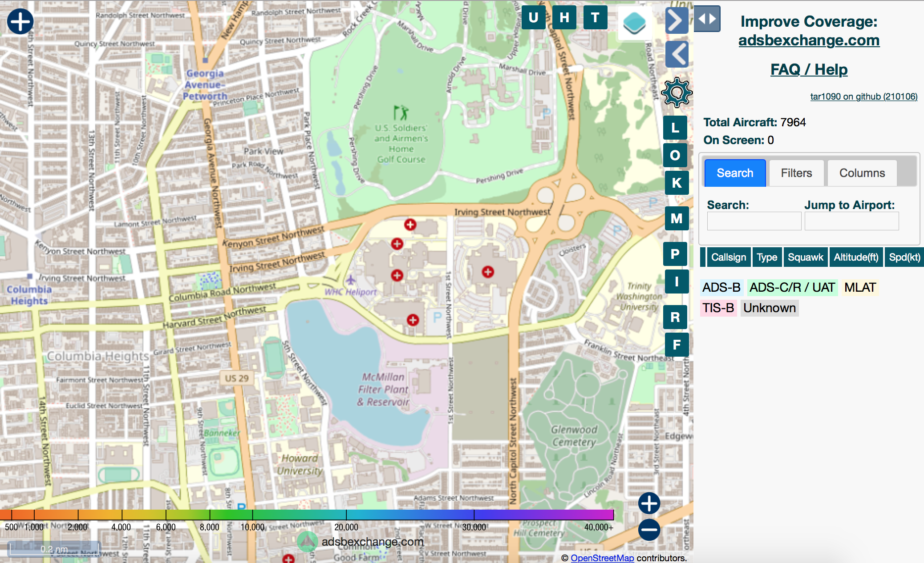
Task: Click the Columbia Heights station label
Action: [29, 295]
